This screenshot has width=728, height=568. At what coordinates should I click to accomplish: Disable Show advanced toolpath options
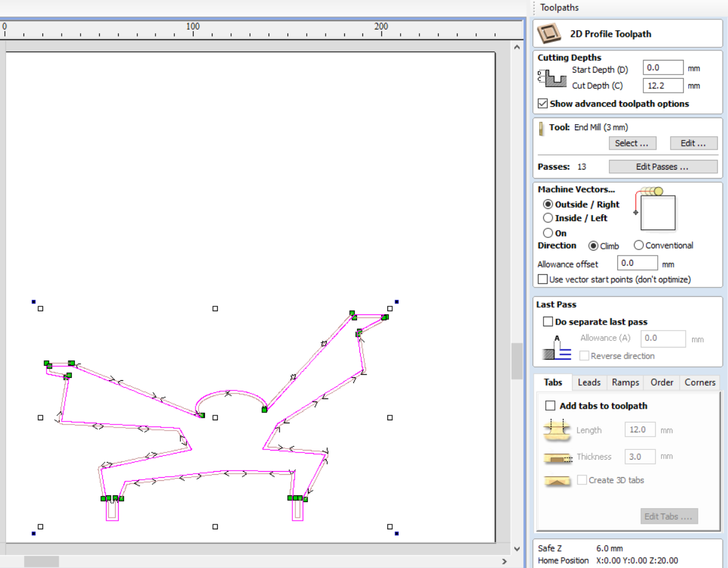pos(543,104)
